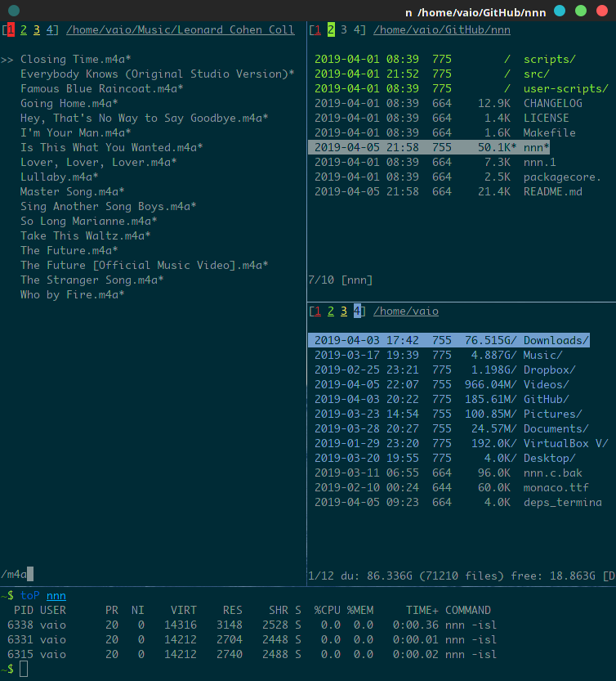The height and width of the screenshot is (681, 616).
Task: Click the %CPU column header
Action: (328, 610)
